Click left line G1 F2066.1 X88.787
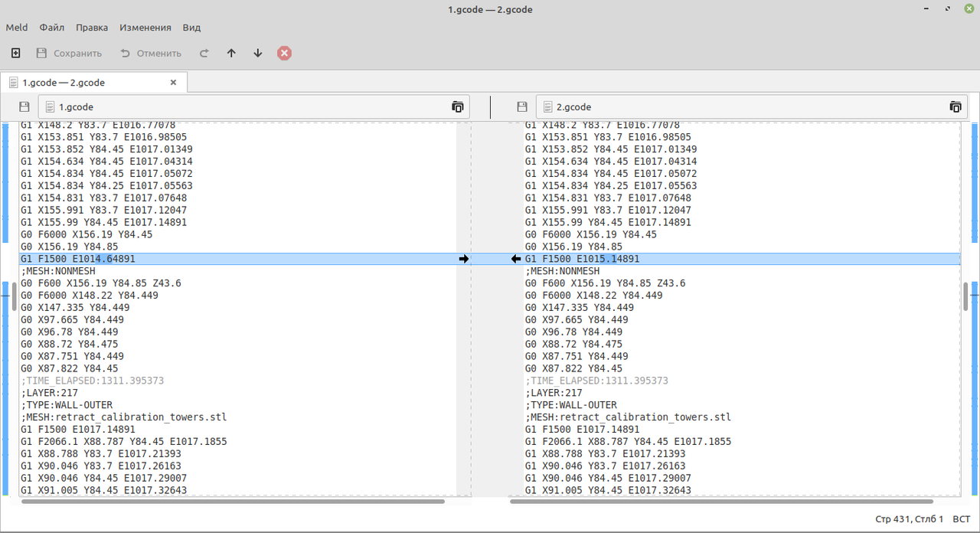This screenshot has width=980, height=533. click(123, 442)
